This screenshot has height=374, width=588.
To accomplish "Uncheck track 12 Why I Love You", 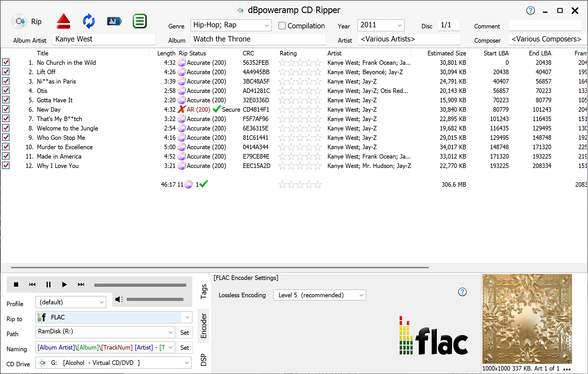I will click(6, 166).
